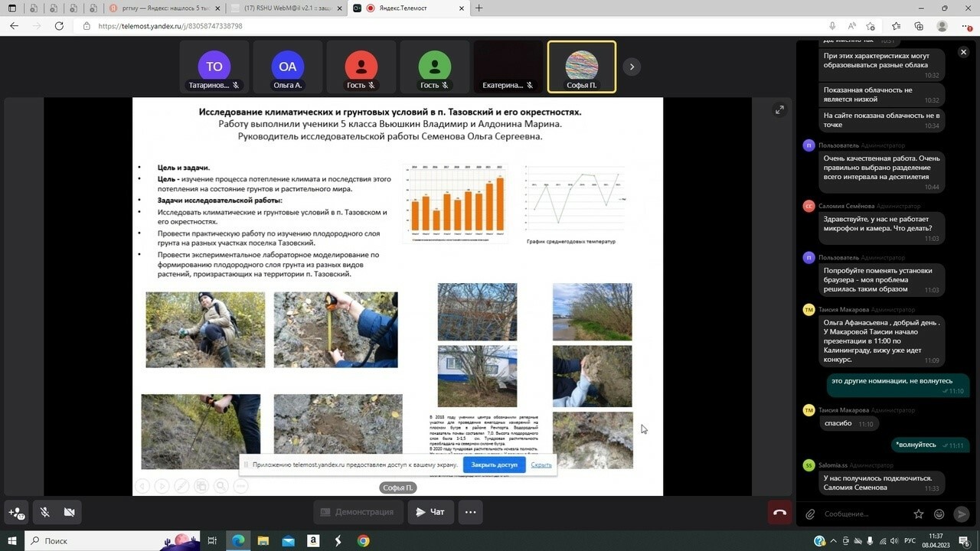Toggle the camera off button
This screenshot has width=980, height=551.
coord(69,512)
